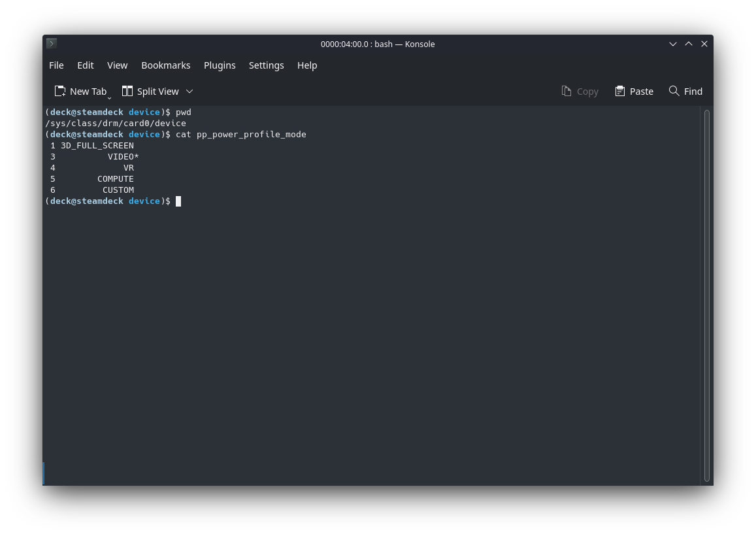756x536 pixels.
Task: Close the Konsole window
Action: pyautogui.click(x=704, y=44)
